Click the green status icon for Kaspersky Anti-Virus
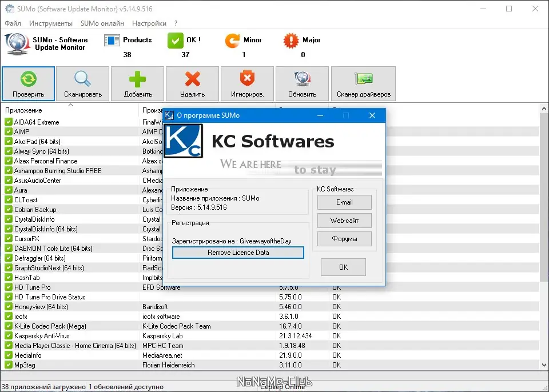 click(9, 335)
